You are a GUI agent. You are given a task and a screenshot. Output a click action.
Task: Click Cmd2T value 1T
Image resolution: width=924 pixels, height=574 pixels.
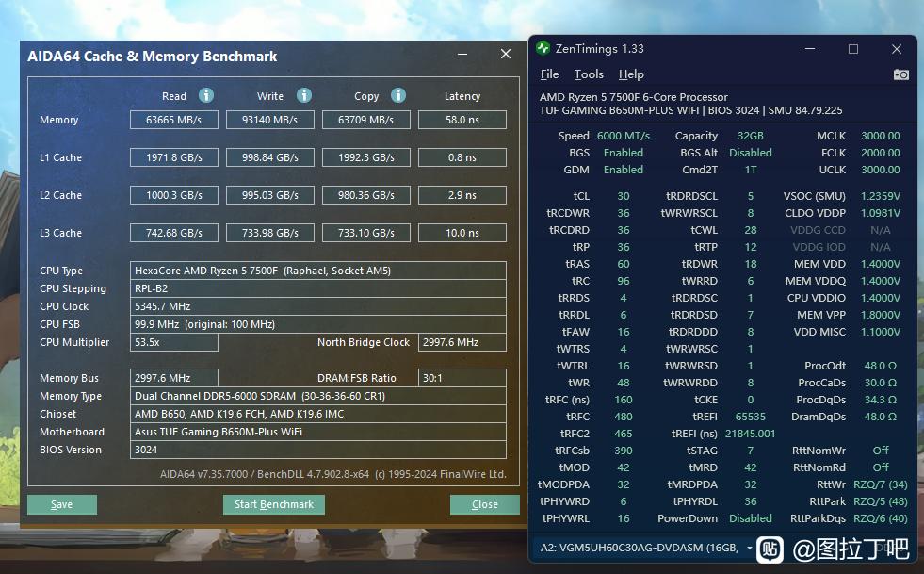(750, 170)
